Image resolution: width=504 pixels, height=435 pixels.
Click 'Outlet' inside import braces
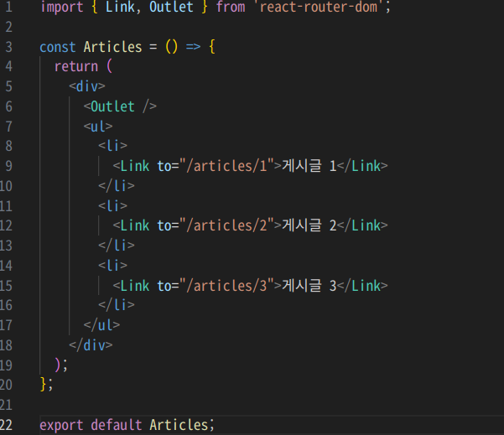pyautogui.click(x=171, y=7)
